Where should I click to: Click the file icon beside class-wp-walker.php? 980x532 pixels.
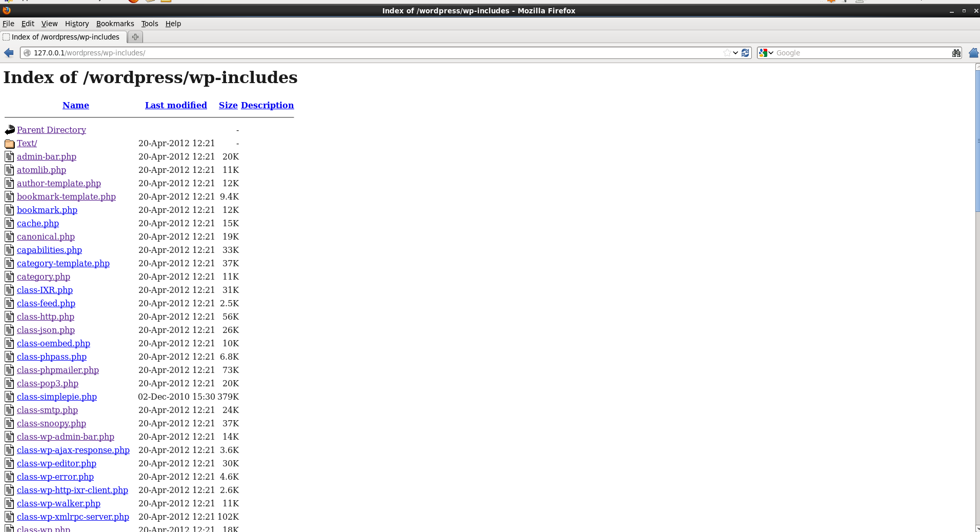(x=9, y=503)
